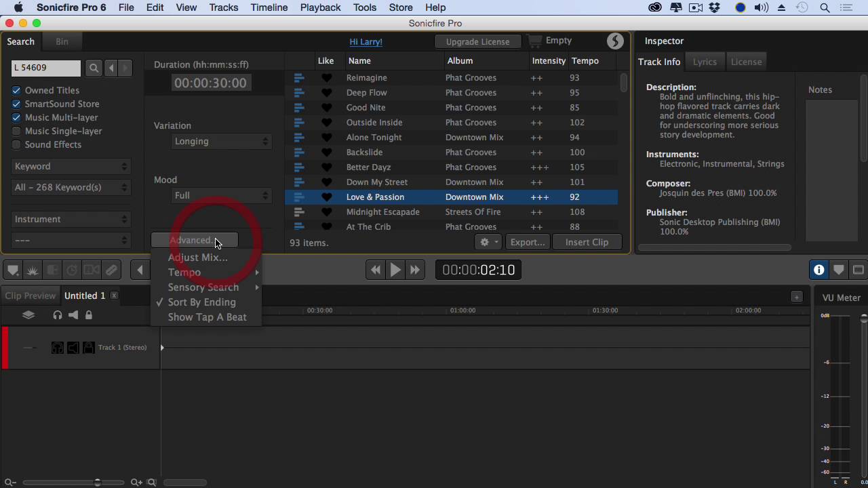Open the gear settings dropdown near Export
This screenshot has height=488, width=868.
(x=488, y=242)
